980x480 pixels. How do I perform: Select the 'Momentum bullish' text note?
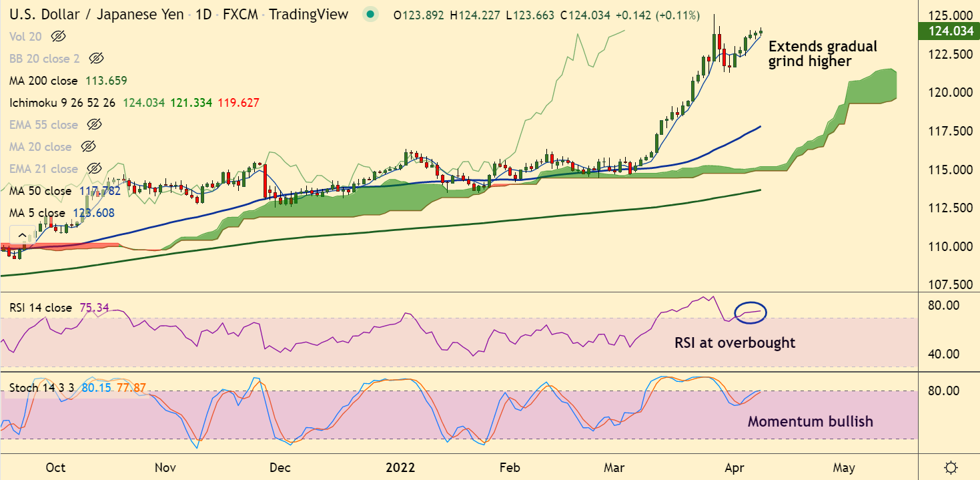click(810, 421)
